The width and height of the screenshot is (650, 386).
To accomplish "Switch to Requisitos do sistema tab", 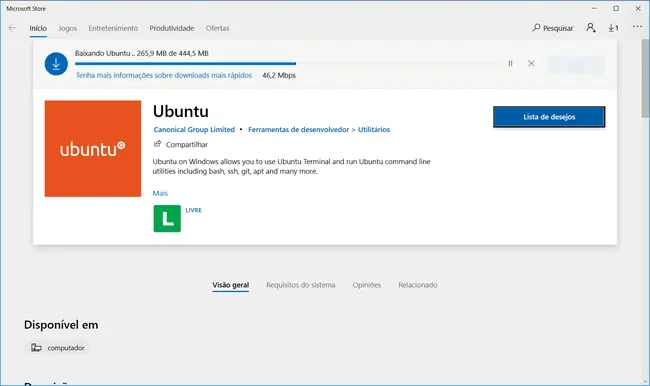I will click(x=301, y=285).
